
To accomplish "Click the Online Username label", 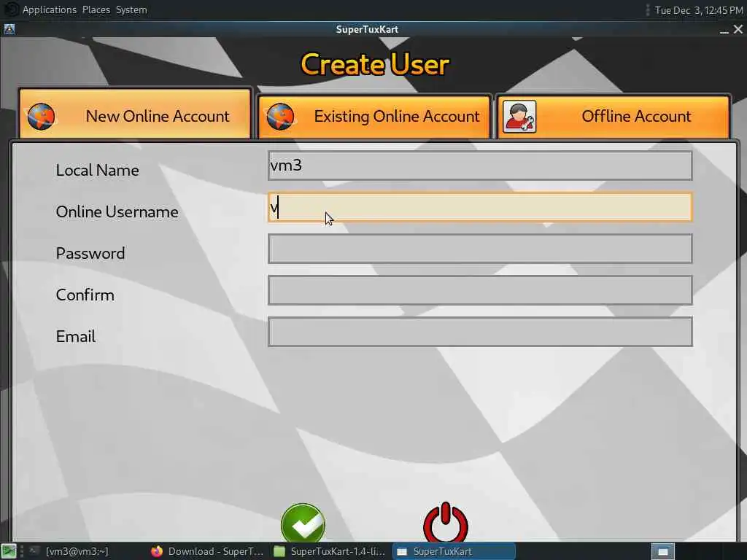I will point(117,211).
